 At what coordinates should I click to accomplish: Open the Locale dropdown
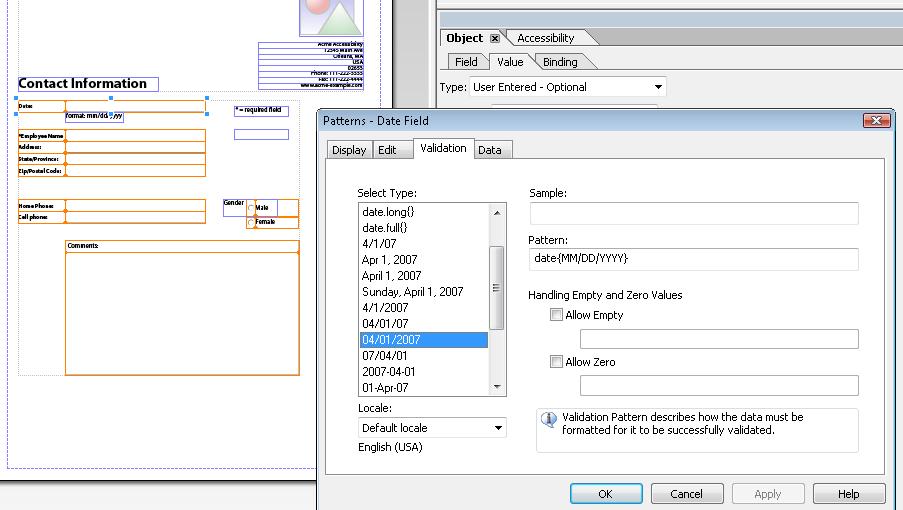[498, 428]
